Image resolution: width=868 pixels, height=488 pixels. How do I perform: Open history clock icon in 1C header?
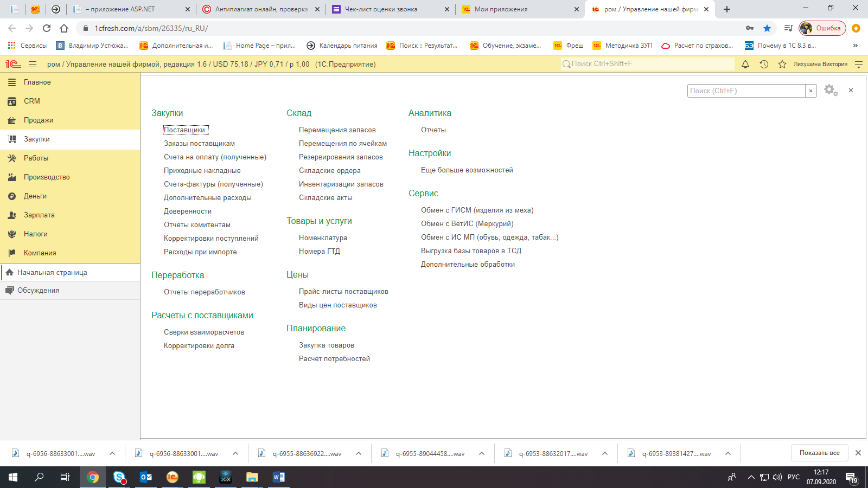click(x=764, y=64)
